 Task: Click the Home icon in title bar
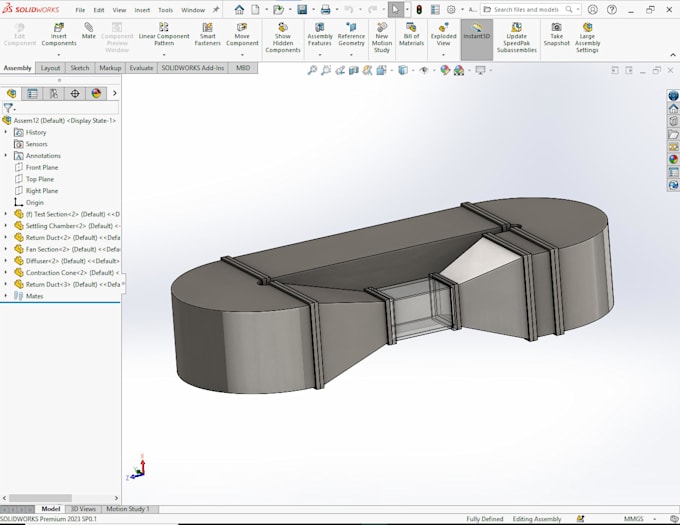tap(239, 10)
